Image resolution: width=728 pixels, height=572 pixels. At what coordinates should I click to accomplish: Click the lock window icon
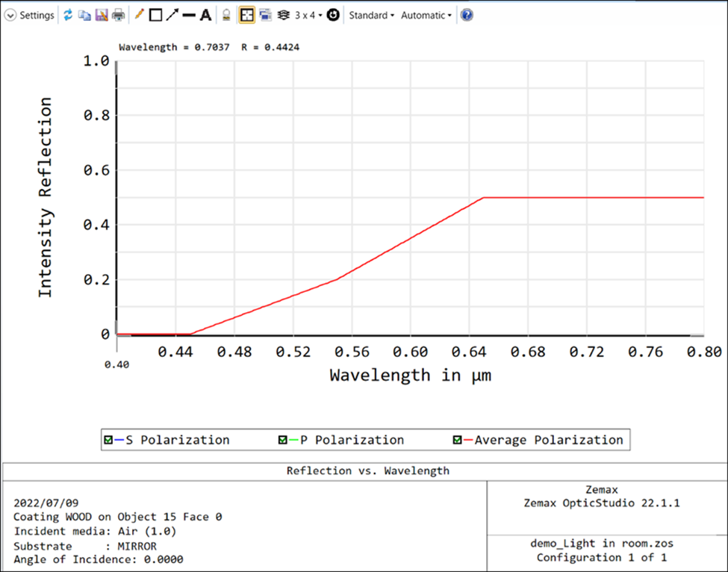[x=226, y=15]
